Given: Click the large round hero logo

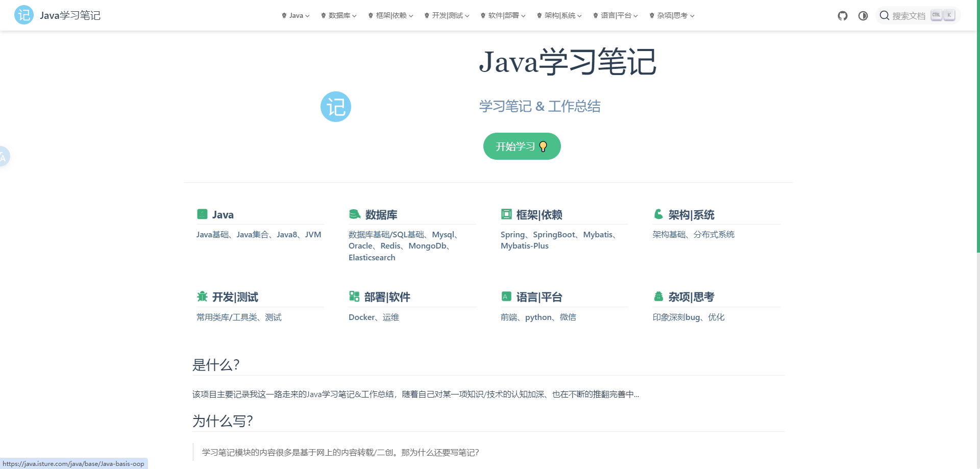Looking at the screenshot, I should click(x=335, y=107).
